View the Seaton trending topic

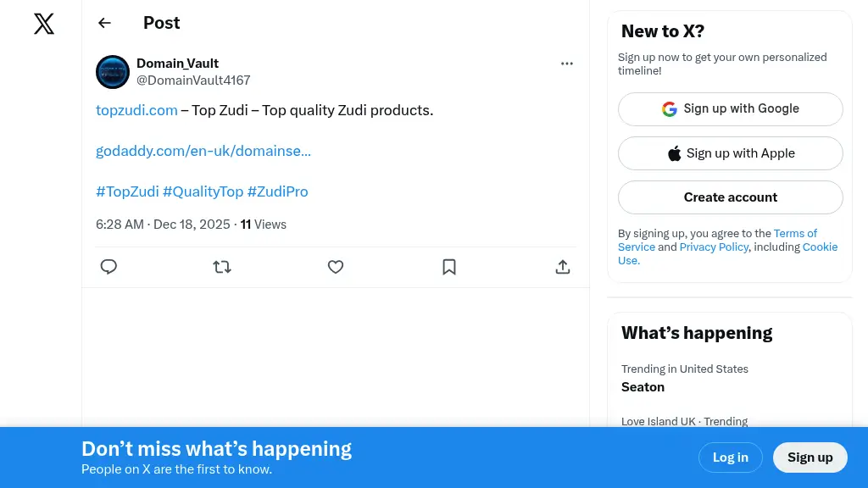643,387
